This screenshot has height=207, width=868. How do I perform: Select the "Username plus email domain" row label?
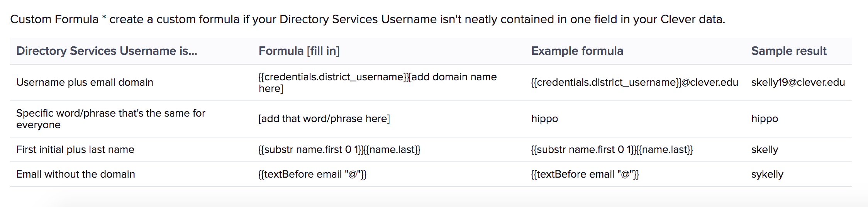[x=85, y=82]
